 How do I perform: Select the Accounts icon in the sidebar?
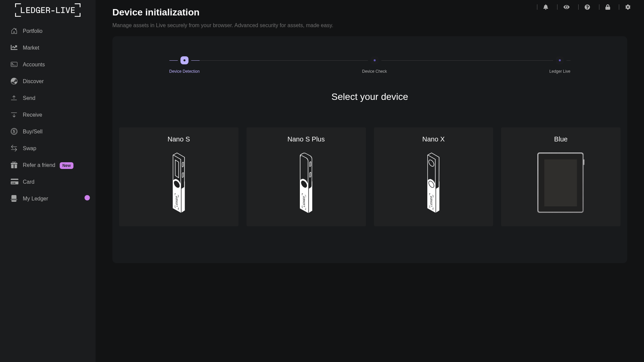(x=14, y=64)
